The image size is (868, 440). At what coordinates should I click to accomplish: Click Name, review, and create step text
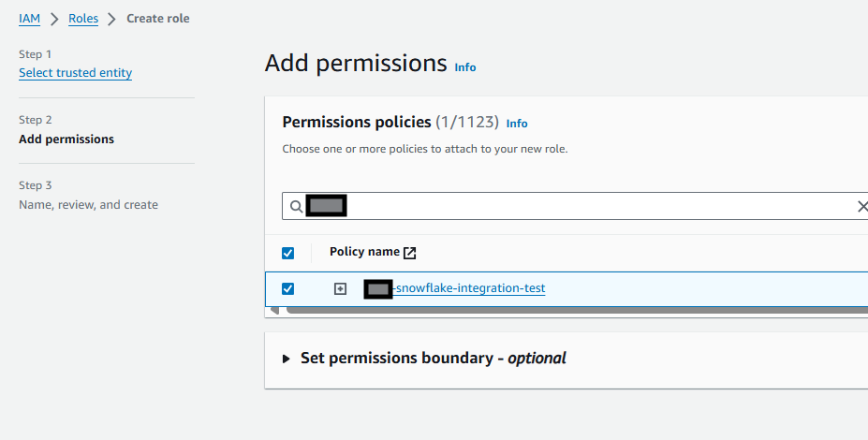tap(89, 205)
